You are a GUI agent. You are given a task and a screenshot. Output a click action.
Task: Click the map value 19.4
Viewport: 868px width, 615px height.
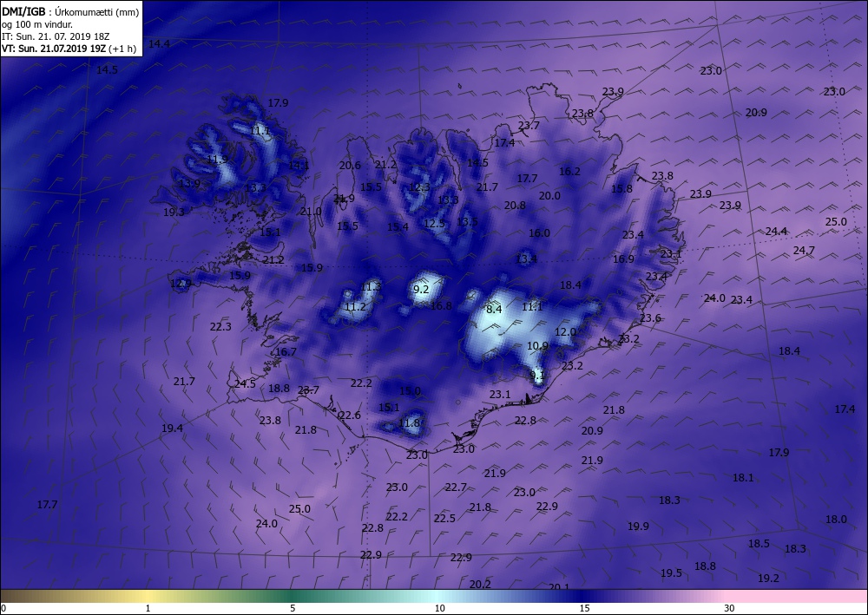click(x=172, y=428)
